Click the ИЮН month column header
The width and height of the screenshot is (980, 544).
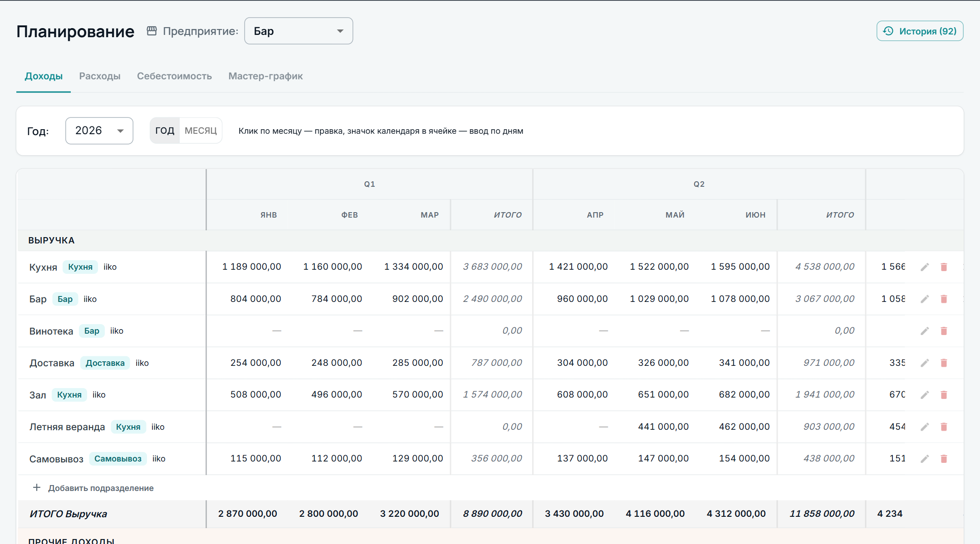coord(755,215)
